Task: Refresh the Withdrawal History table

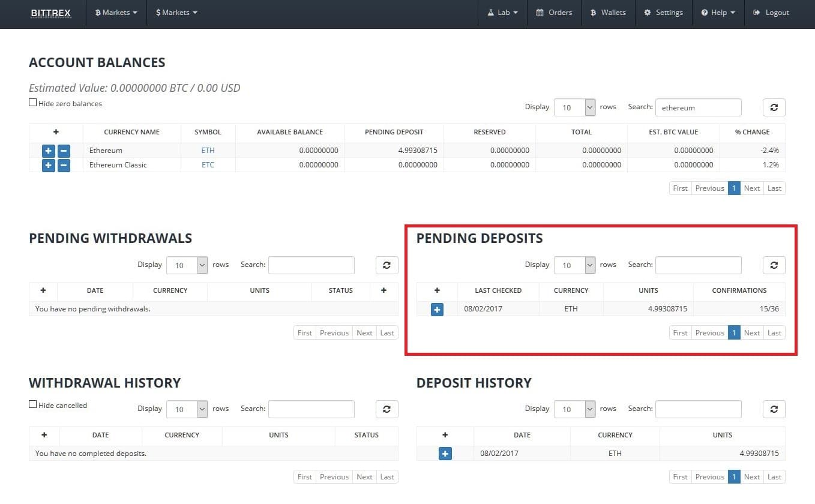Action: click(386, 409)
